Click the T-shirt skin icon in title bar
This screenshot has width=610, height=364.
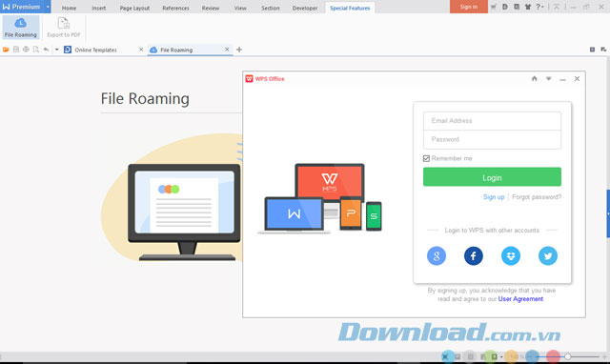click(x=528, y=7)
